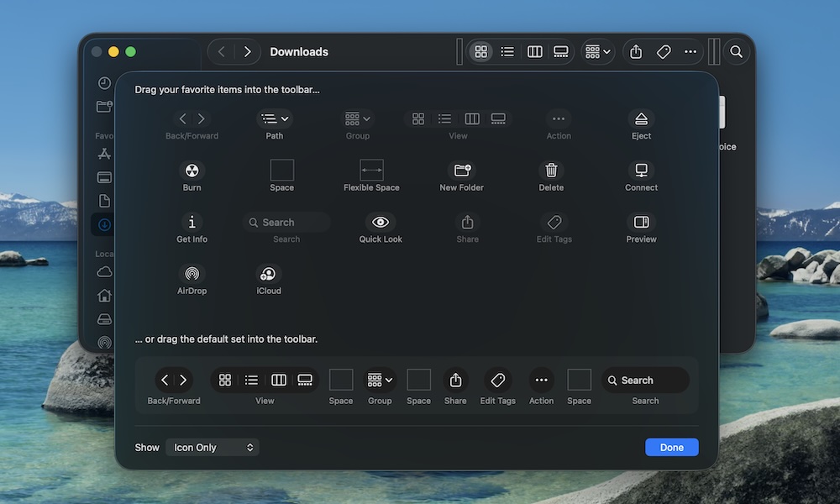Click the Edit Tags icon in the toolbar
This screenshot has height=504, width=840.
(x=663, y=51)
